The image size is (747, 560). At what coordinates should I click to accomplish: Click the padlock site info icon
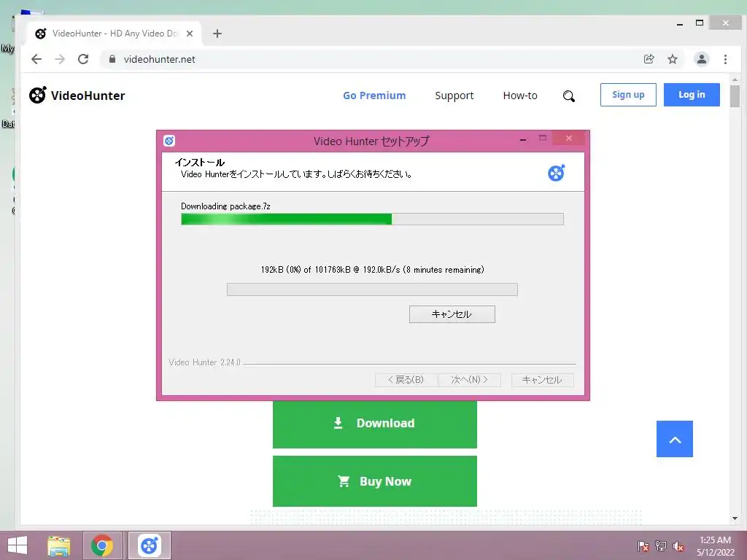(x=112, y=59)
